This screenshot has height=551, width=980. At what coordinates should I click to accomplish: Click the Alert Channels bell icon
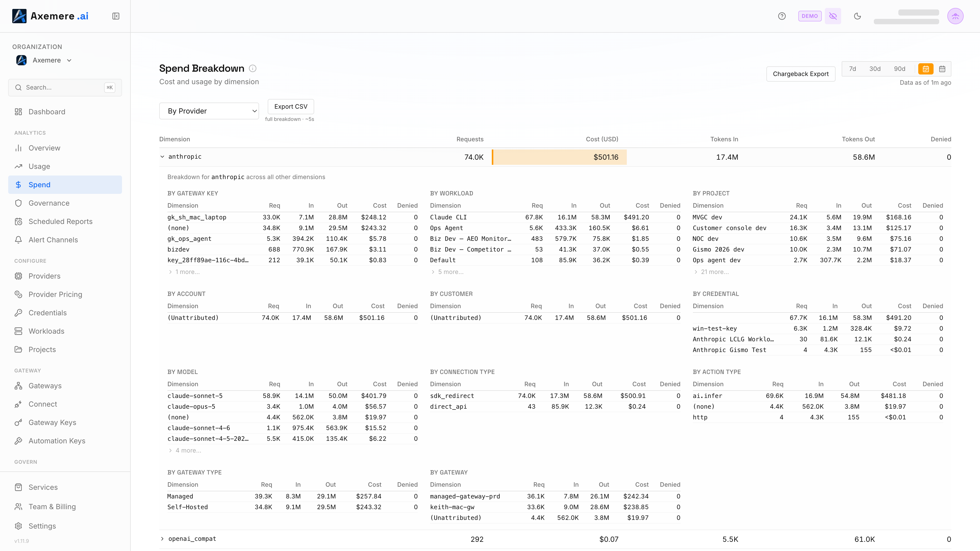coord(18,240)
